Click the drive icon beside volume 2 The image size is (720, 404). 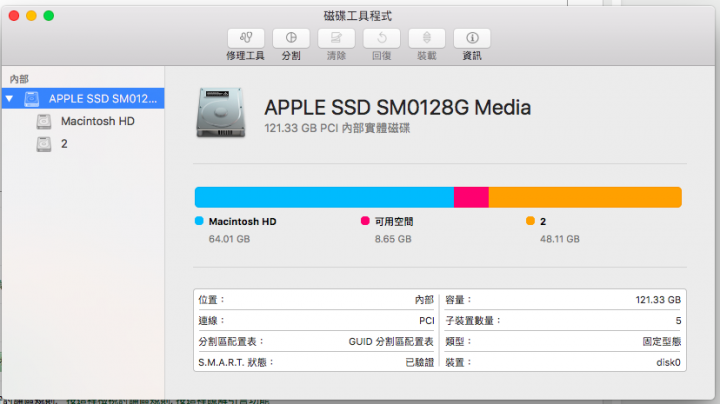click(44, 144)
